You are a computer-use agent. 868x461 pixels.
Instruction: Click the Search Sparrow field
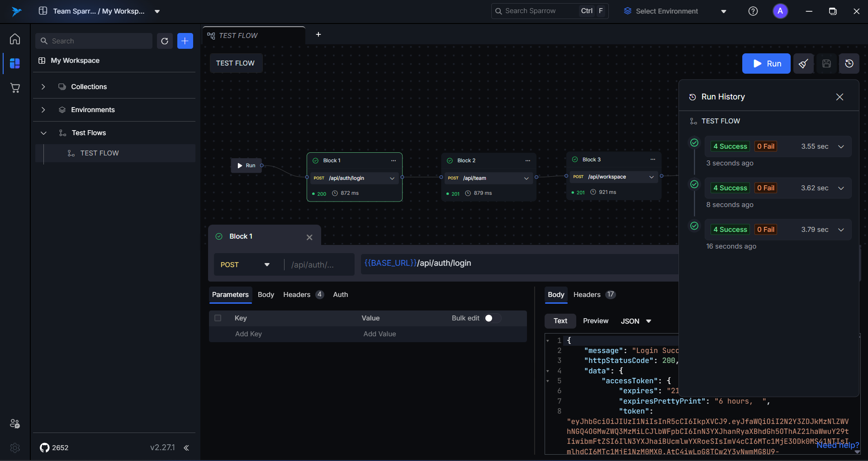tap(550, 11)
